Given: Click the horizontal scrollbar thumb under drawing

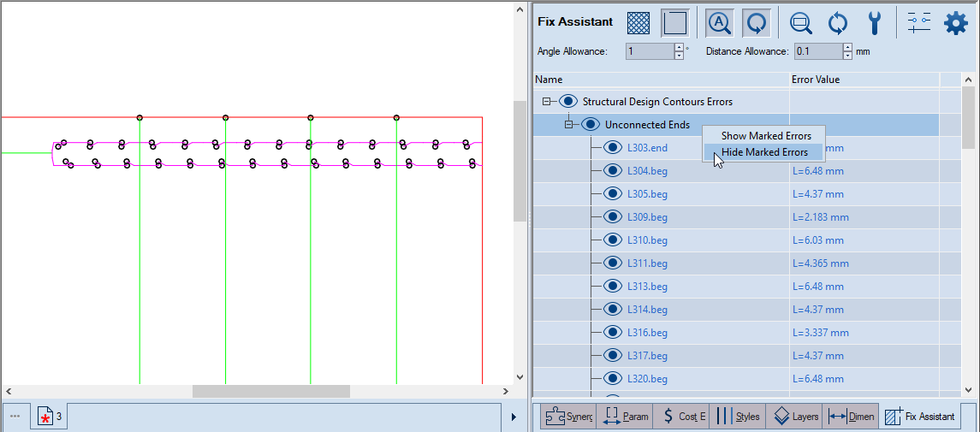Looking at the screenshot, I should pos(270,391).
